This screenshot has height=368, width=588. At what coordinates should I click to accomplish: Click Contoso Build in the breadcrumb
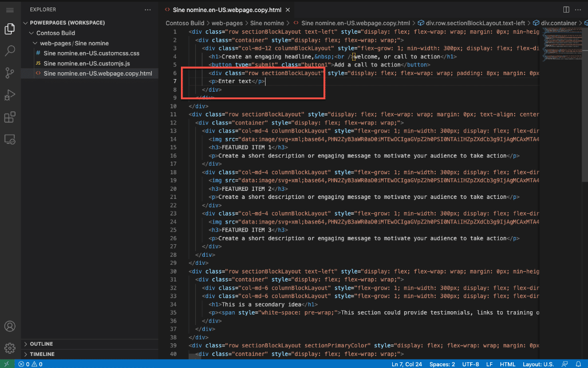185,24
